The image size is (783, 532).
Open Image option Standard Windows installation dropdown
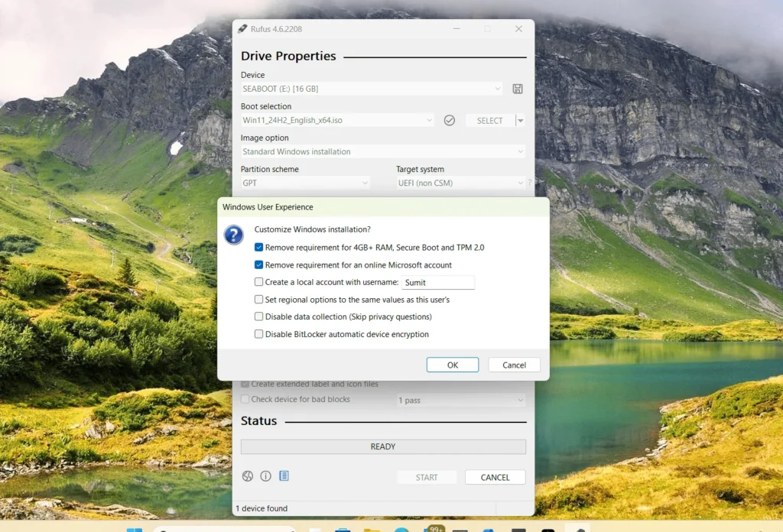coord(383,151)
